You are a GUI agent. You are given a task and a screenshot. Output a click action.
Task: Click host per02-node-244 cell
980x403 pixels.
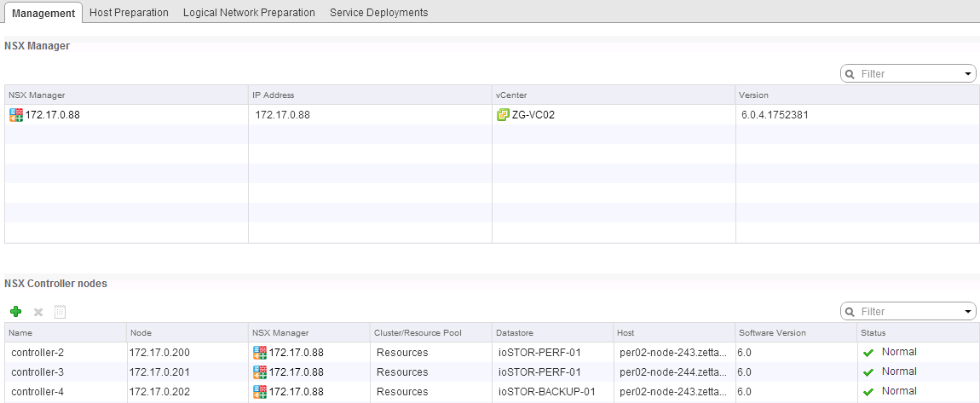(673, 372)
